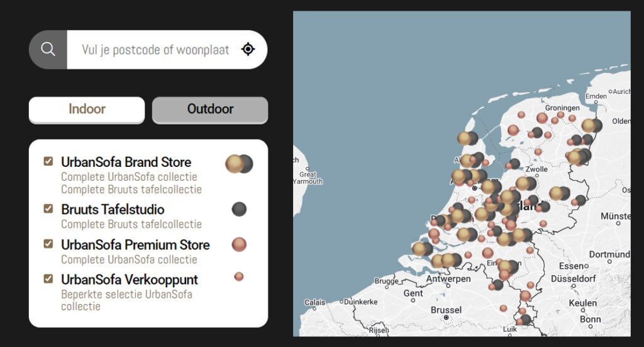Click the Bruuts Tafelstudio dark legend marker
644x347 pixels.
point(239,209)
